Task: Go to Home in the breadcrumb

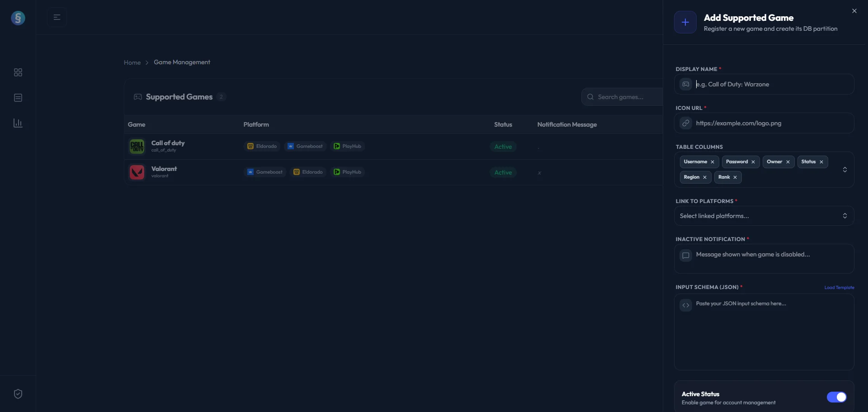Action: (132, 62)
